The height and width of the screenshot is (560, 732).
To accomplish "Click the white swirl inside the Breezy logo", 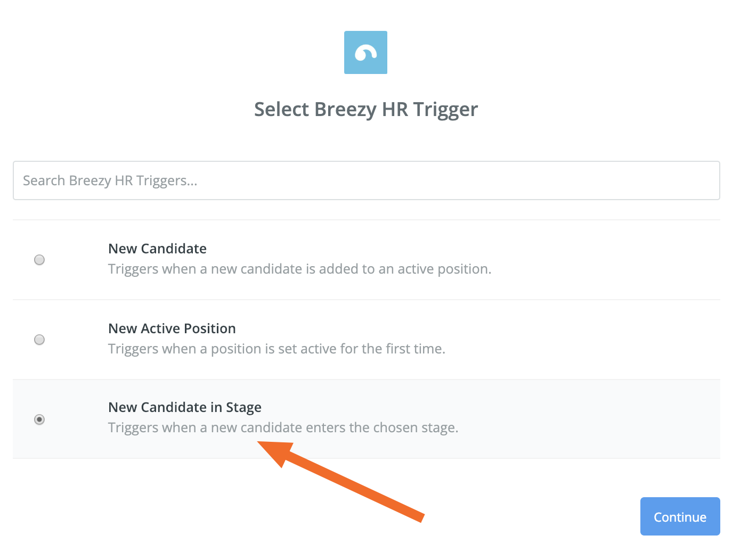I will (365, 53).
